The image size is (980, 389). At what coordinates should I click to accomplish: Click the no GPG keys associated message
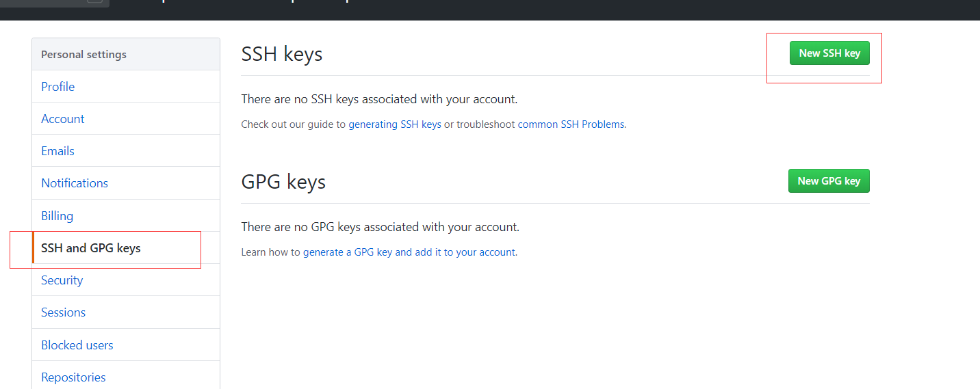coord(381,227)
